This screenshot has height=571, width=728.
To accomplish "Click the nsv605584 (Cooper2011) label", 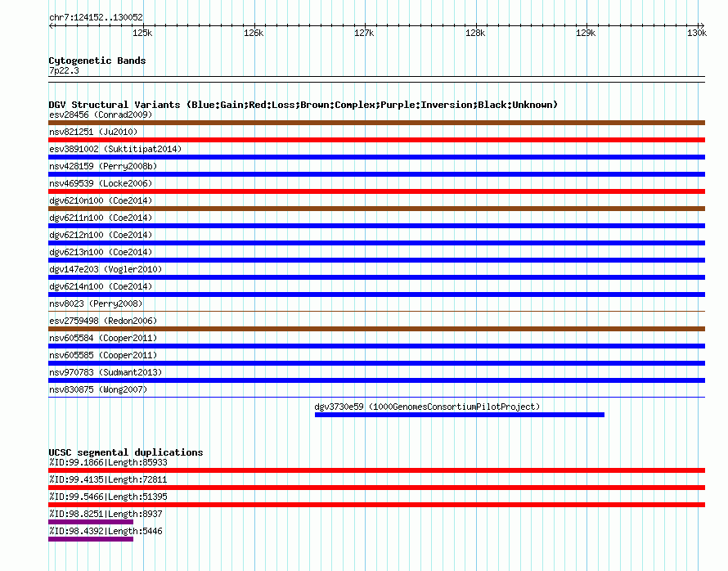I will pyautogui.click(x=103, y=338).
